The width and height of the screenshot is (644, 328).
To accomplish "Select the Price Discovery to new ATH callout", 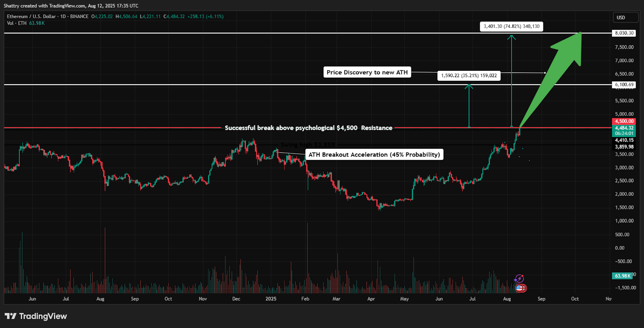I will [x=367, y=72].
